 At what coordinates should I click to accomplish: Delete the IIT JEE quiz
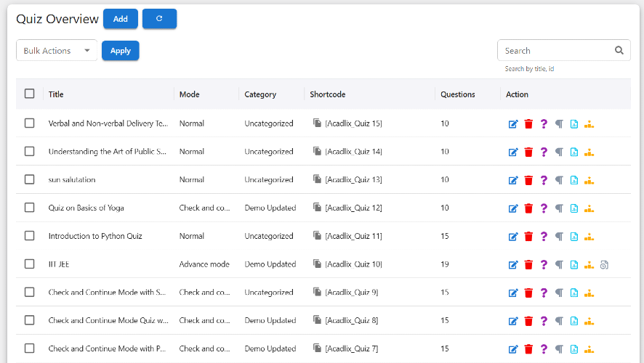point(528,265)
